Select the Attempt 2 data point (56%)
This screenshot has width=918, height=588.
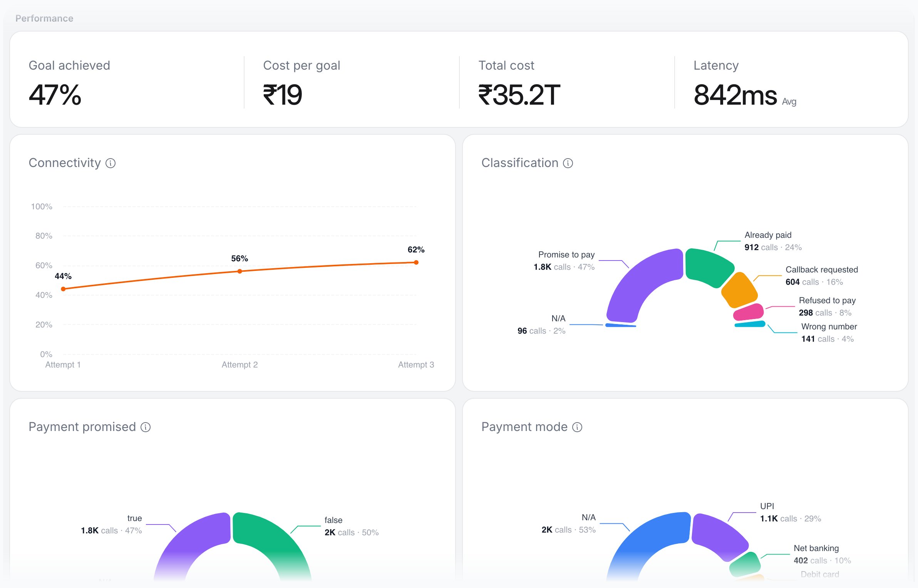[240, 271]
